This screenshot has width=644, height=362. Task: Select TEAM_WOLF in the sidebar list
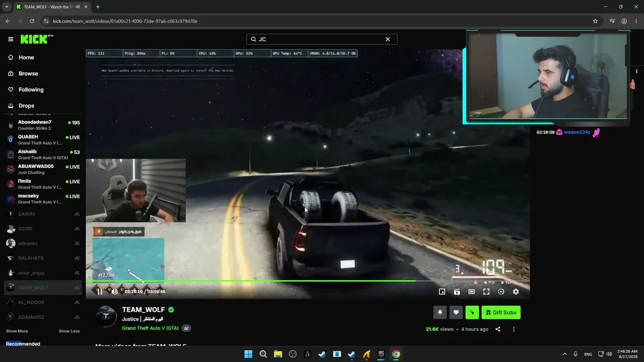click(43, 288)
